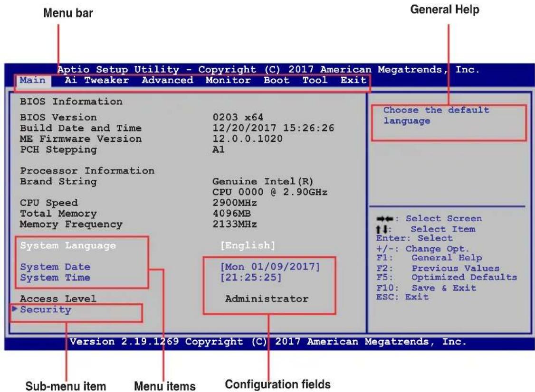Select the System Date item

(55, 267)
